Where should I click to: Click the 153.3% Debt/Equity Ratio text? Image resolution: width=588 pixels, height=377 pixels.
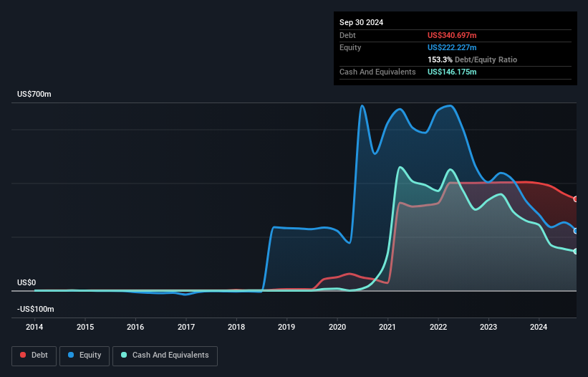pyautogui.click(x=472, y=59)
